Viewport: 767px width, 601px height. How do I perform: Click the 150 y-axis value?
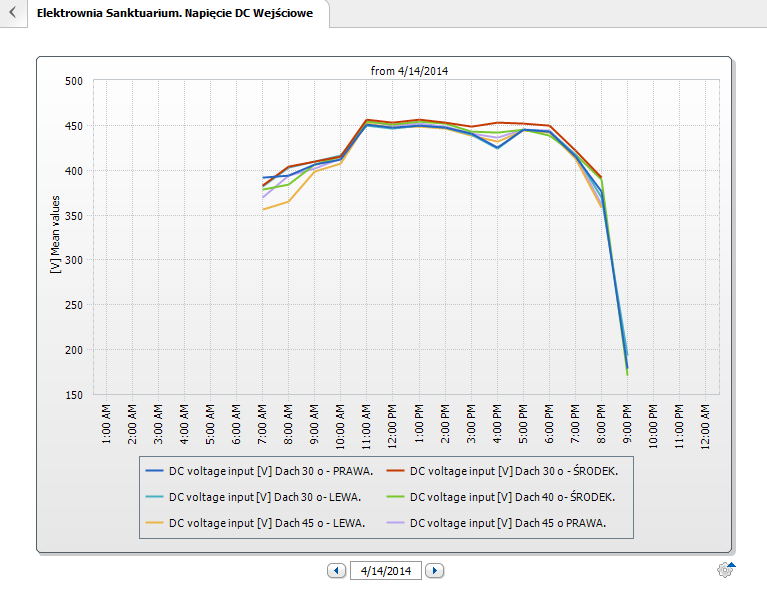coord(74,395)
